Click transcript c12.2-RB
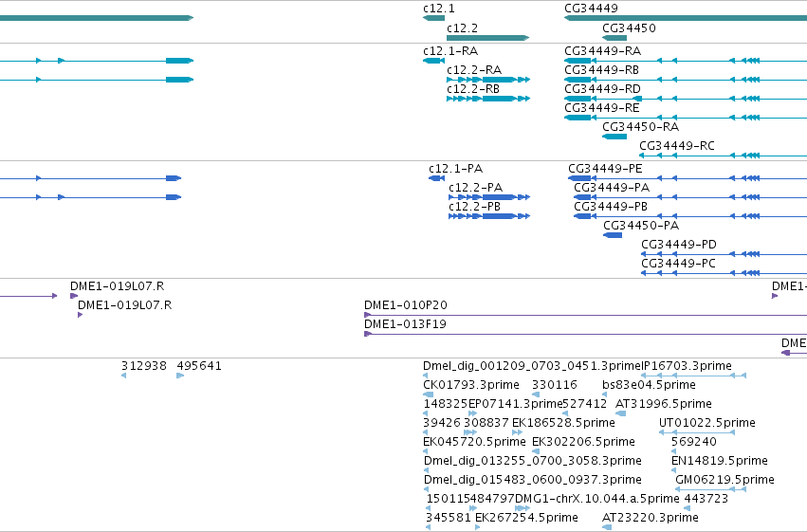807x532 pixels. 473,89
